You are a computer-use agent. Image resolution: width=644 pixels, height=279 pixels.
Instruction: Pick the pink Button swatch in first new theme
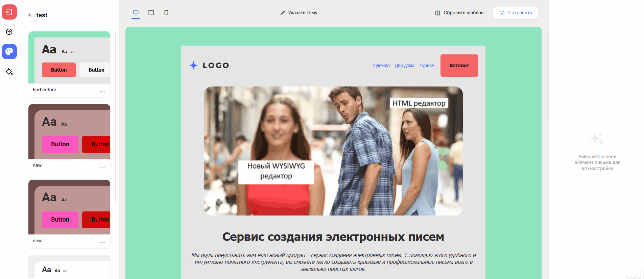click(60, 144)
